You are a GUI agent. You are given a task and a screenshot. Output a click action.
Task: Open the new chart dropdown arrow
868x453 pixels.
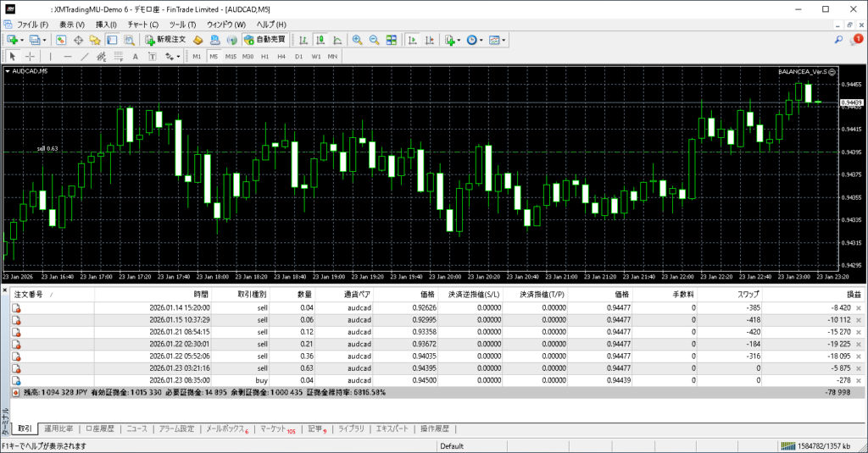[x=23, y=40]
